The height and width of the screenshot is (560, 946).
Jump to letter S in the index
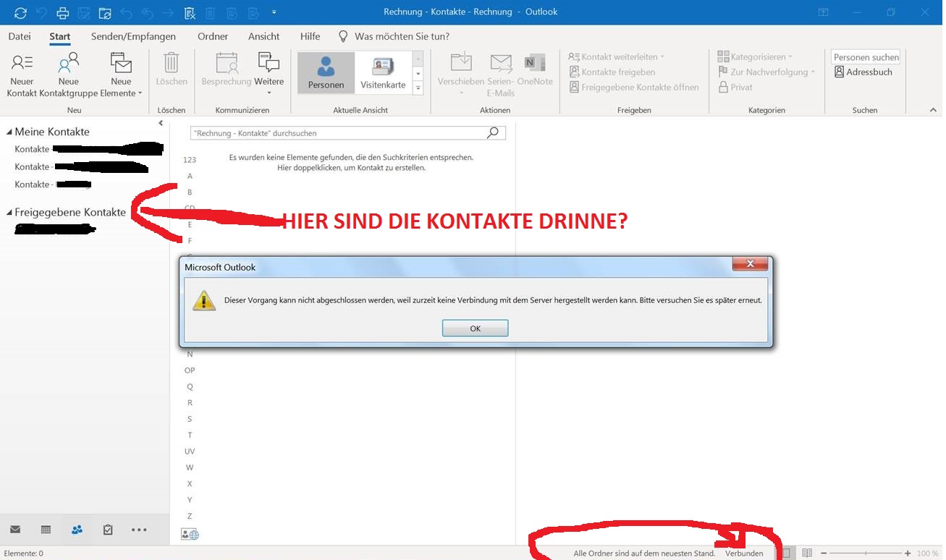(x=190, y=419)
